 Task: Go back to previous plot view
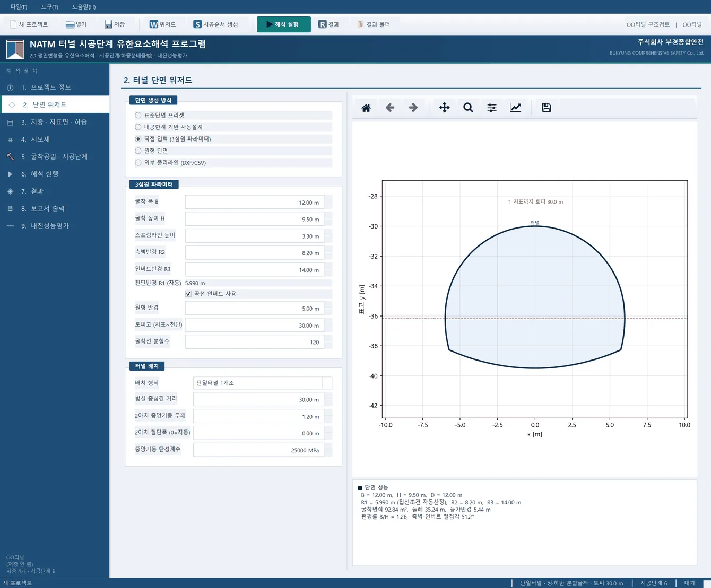click(x=390, y=108)
